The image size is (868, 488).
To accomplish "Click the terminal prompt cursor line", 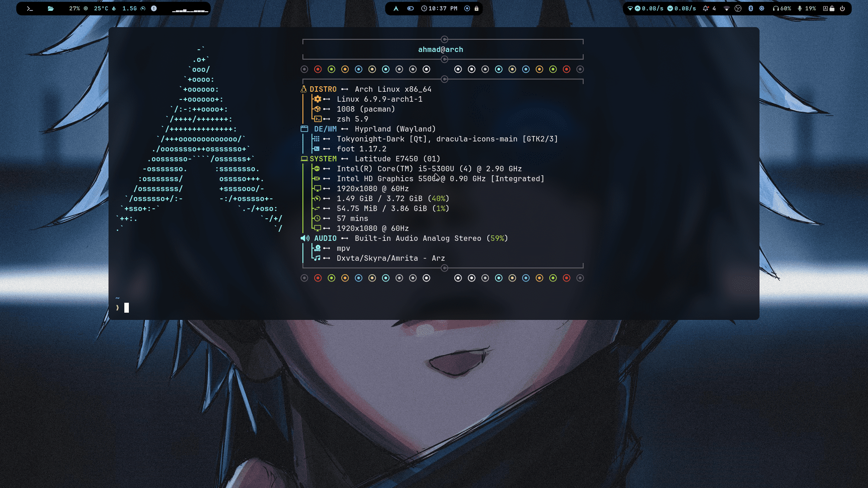I will tap(127, 308).
